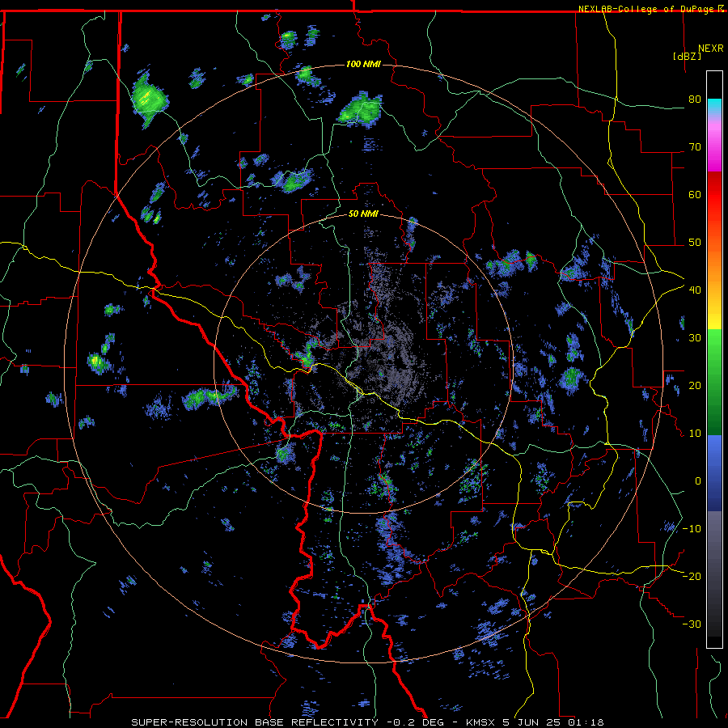Select the 70 value on the dBZ scale

pos(695,146)
